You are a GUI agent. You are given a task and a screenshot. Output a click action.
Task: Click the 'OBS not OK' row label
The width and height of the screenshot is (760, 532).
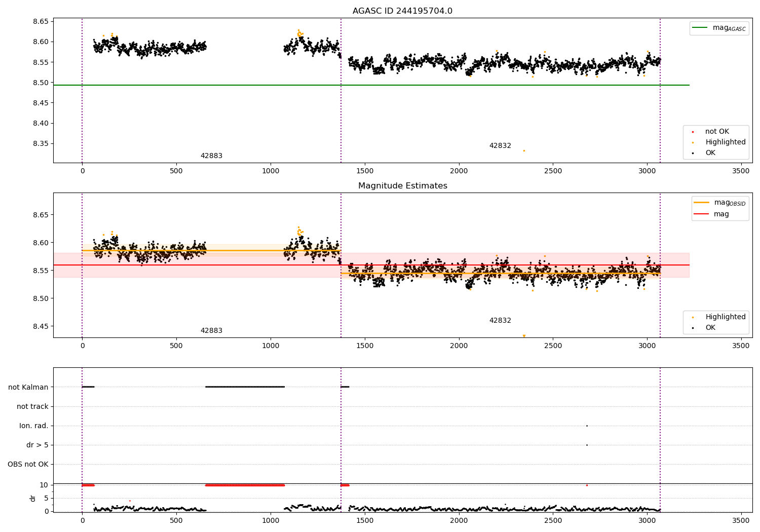tap(28, 464)
